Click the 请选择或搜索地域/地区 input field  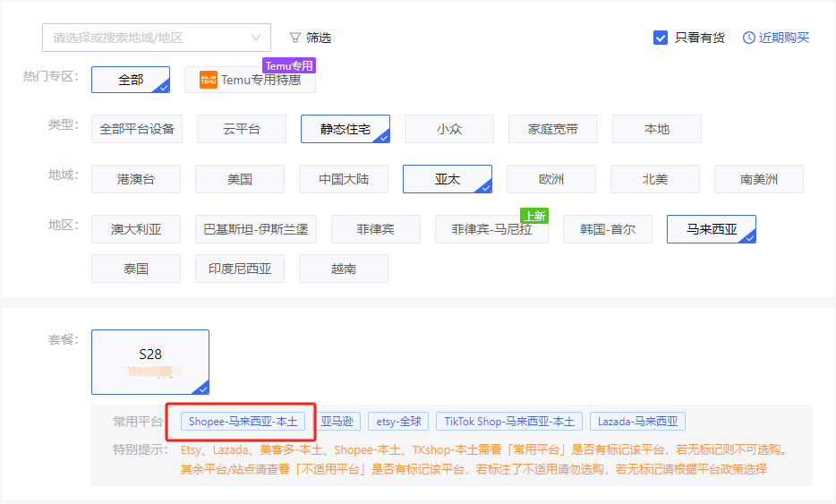coord(143,38)
